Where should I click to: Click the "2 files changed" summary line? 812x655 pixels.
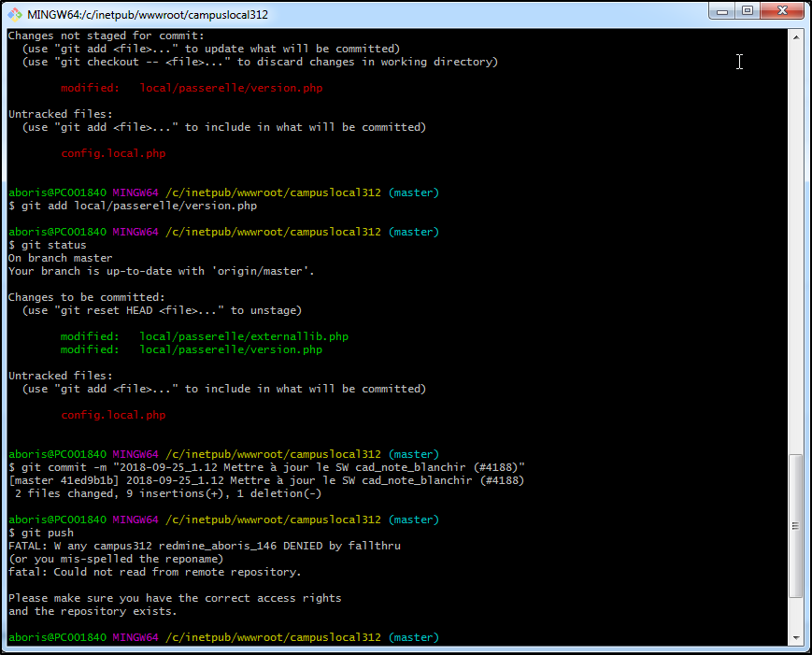click(162, 493)
